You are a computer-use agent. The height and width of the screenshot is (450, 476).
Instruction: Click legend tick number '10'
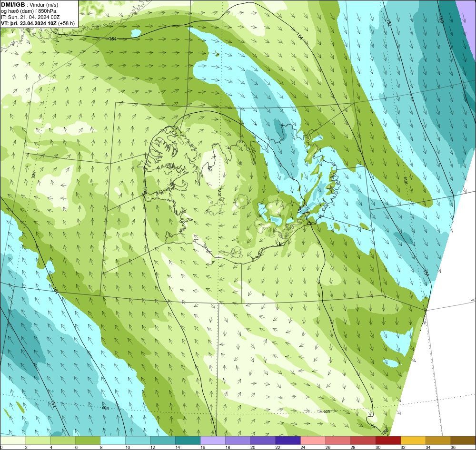[128, 447]
